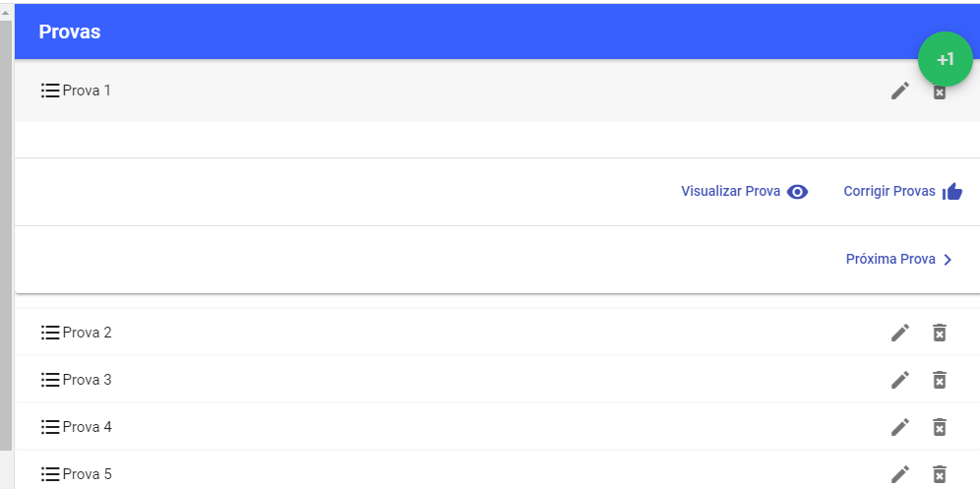Delete Prova 5 using trash icon
The height and width of the screenshot is (489, 980).
coord(939,474)
